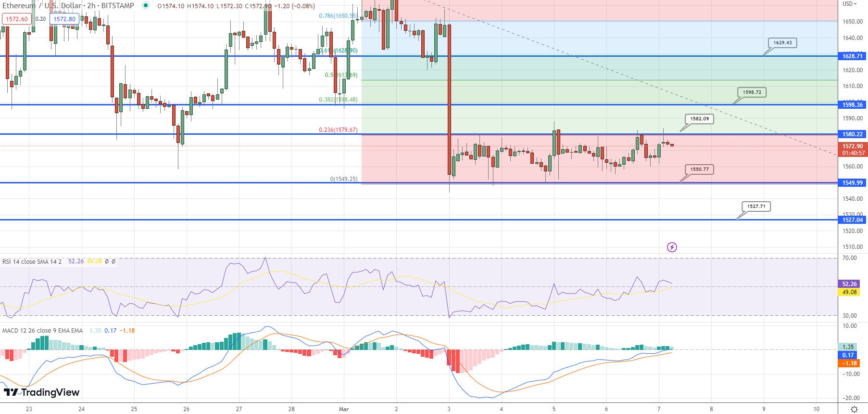Click the Ethereum / U.S. Dollar symbol title
Screen dimensions: 868x414
pyautogui.click(x=67, y=6)
